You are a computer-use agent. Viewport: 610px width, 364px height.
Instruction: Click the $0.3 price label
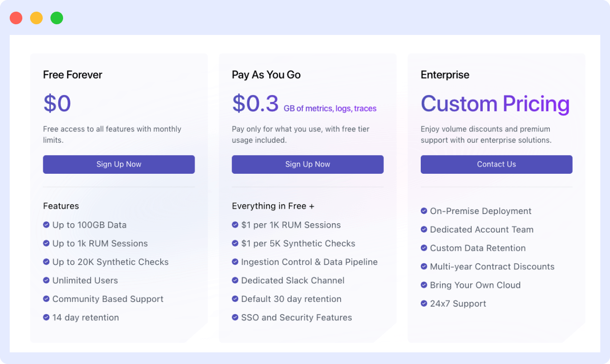click(255, 103)
